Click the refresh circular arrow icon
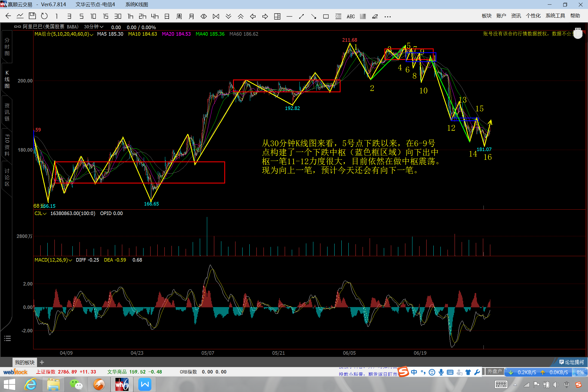This screenshot has height=392, width=588. pos(44,16)
